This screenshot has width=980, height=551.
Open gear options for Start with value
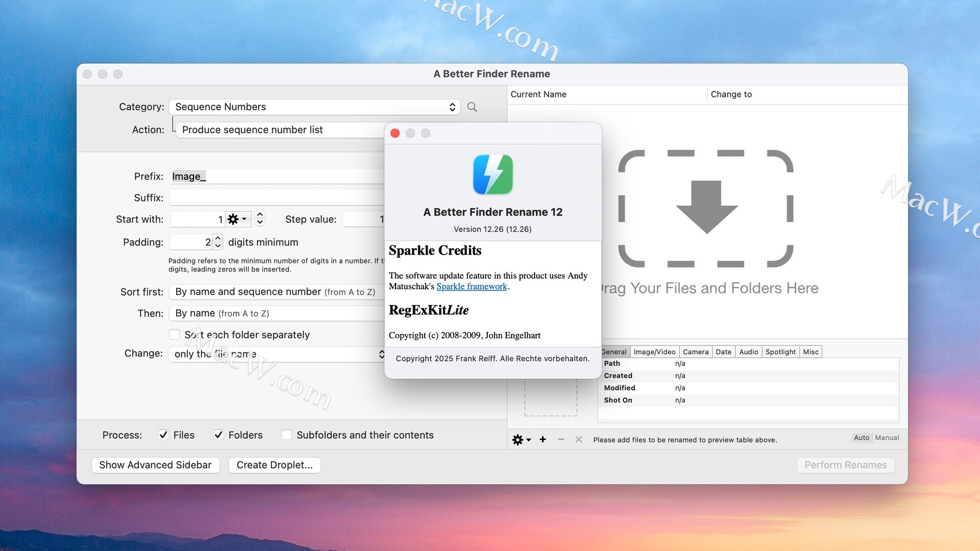(x=238, y=219)
